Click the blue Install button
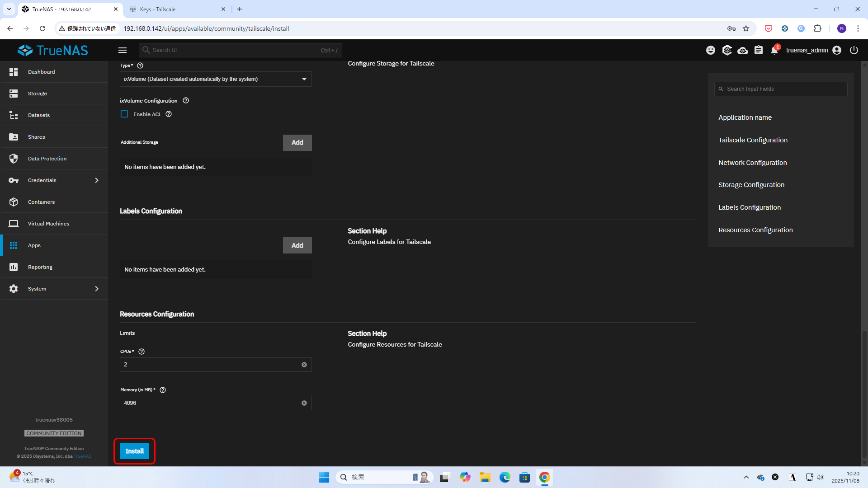This screenshot has height=488, width=868. pyautogui.click(x=134, y=451)
